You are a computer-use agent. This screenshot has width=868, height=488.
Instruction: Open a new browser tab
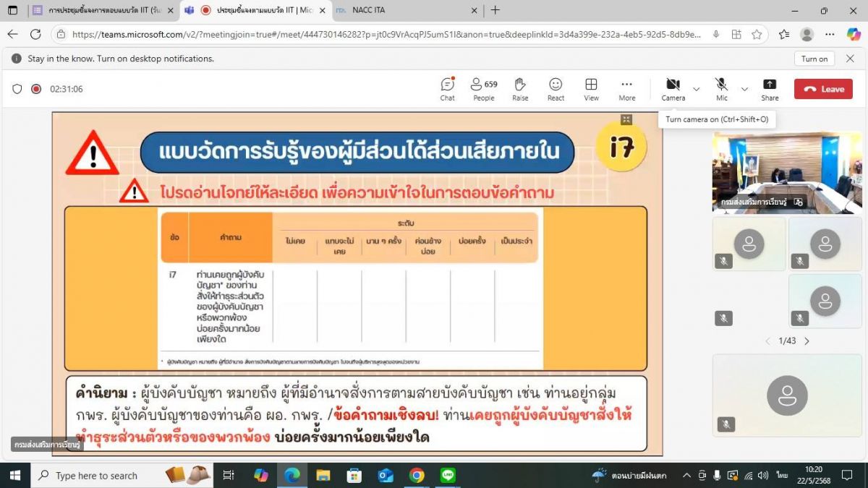point(495,10)
